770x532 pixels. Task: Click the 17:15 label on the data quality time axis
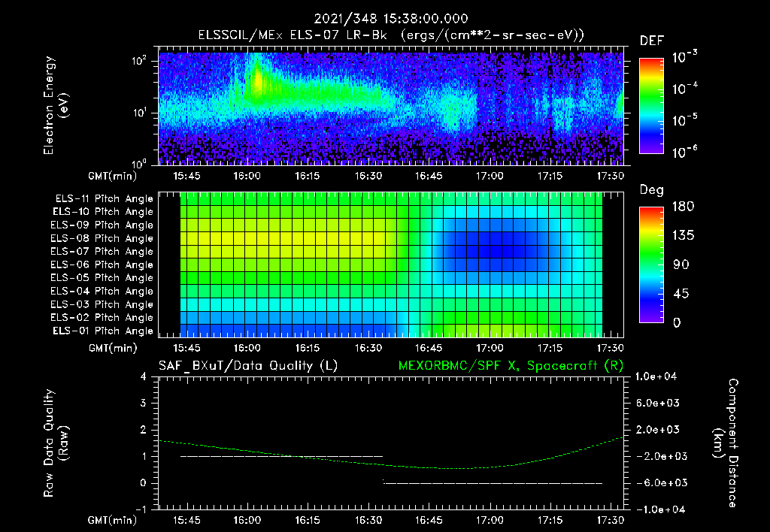point(550,520)
